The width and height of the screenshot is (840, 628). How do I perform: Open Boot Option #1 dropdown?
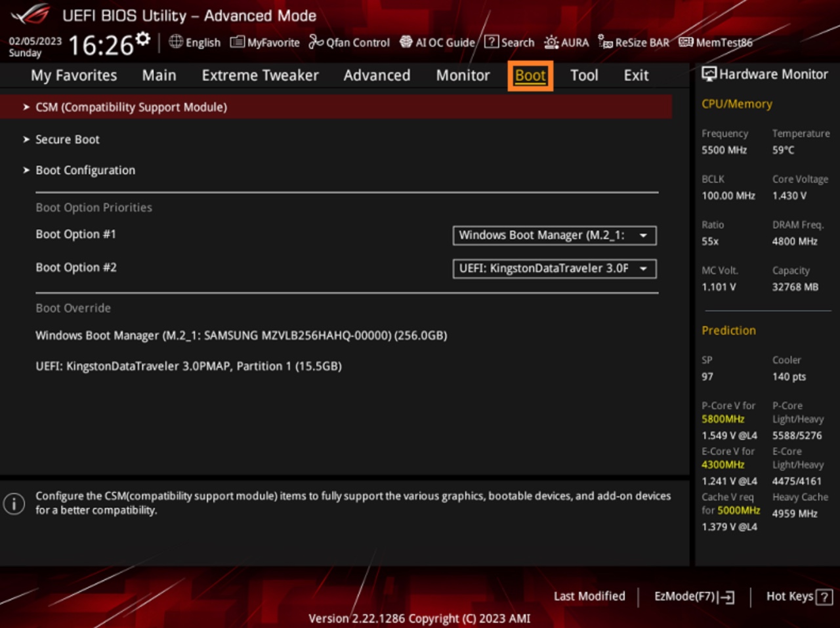tap(555, 235)
